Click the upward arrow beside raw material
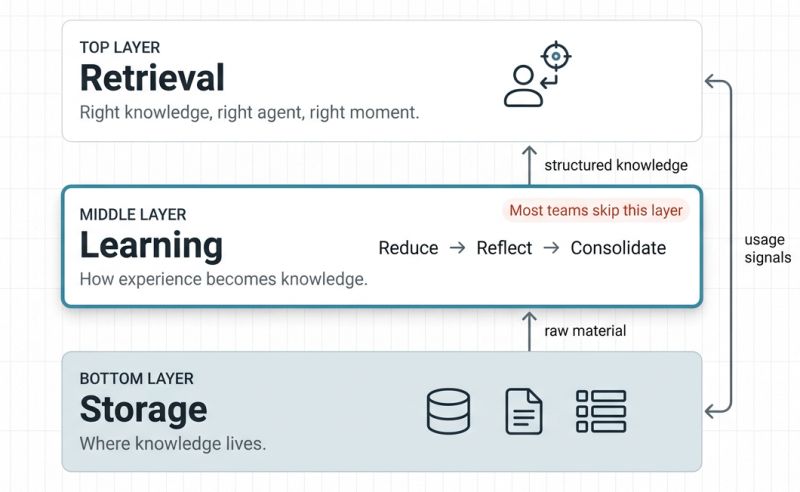The image size is (800, 492). pyautogui.click(x=530, y=330)
